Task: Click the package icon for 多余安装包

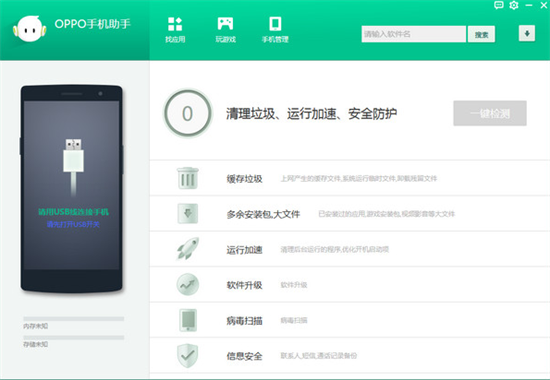Action: pos(188,213)
